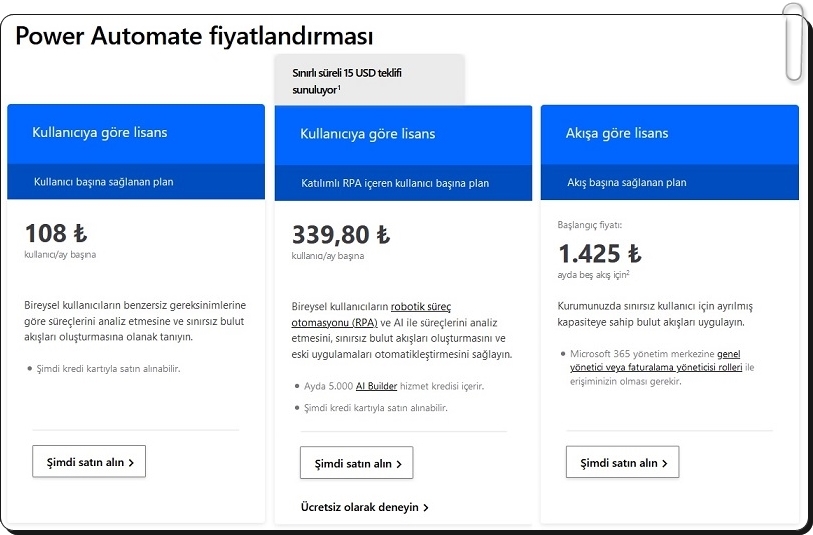Click the 339,80 ₺ price
Image resolution: width=813 pixels, height=535 pixels.
click(341, 234)
